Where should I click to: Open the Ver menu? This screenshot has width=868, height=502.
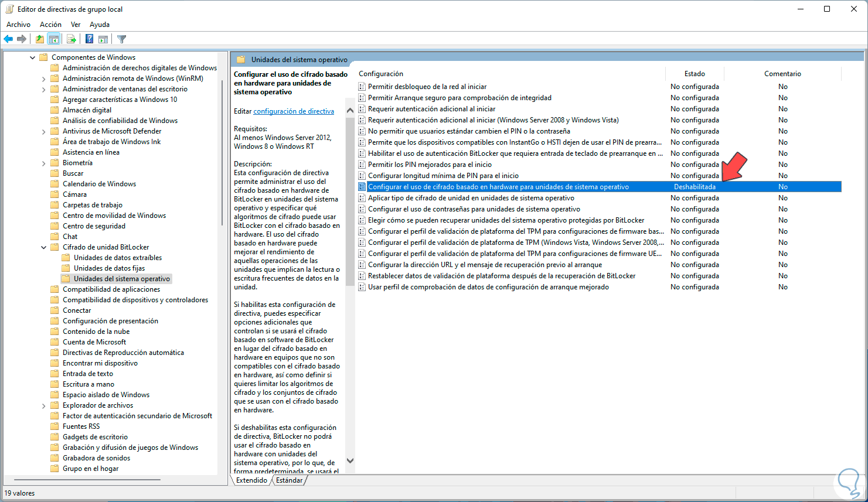76,25
